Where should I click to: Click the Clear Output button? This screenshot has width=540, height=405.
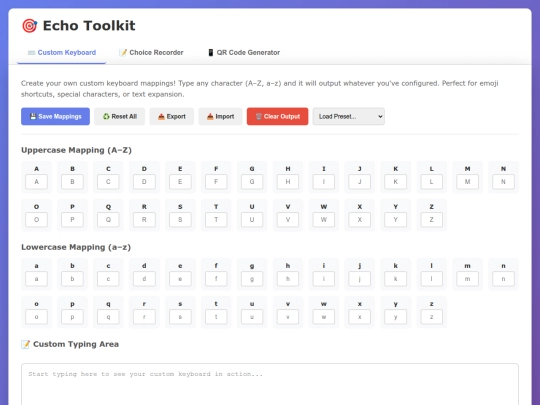278,116
